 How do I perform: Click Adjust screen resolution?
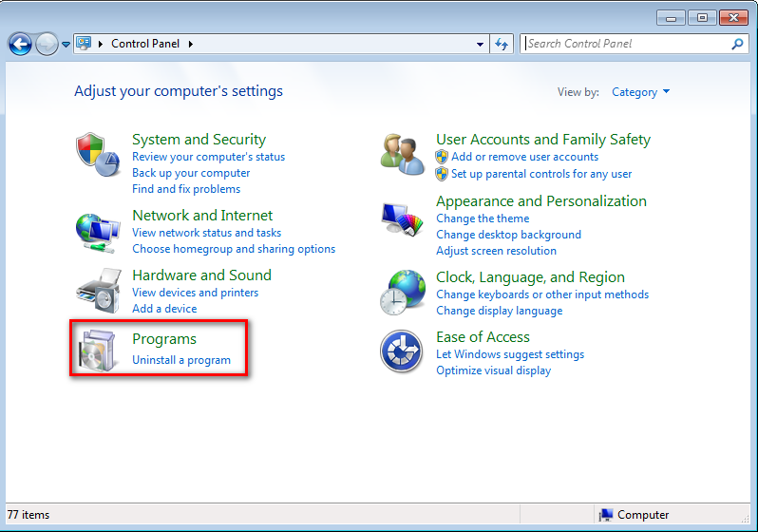(496, 251)
